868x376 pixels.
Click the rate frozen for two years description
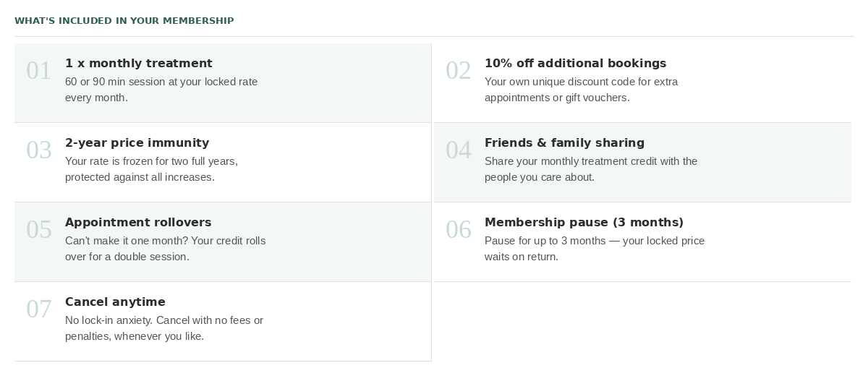(x=151, y=169)
